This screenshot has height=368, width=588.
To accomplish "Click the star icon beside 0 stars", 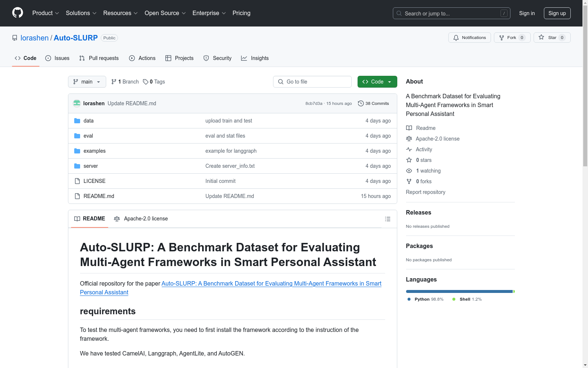I will (x=409, y=160).
